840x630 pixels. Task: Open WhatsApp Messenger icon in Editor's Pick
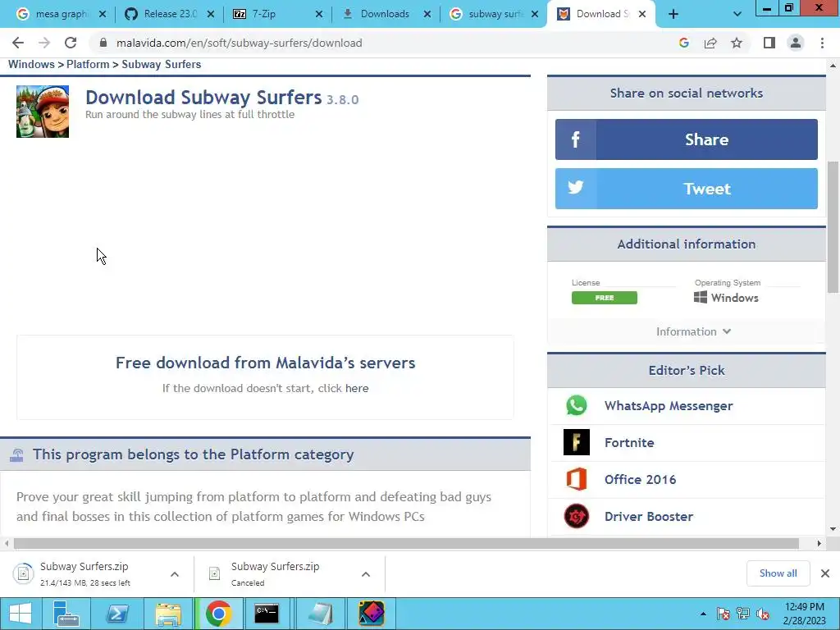pos(577,405)
